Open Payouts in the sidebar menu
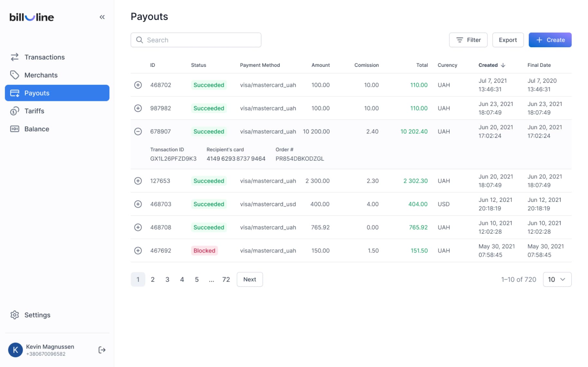Image resolution: width=588 pixels, height=367 pixels. pyautogui.click(x=57, y=93)
